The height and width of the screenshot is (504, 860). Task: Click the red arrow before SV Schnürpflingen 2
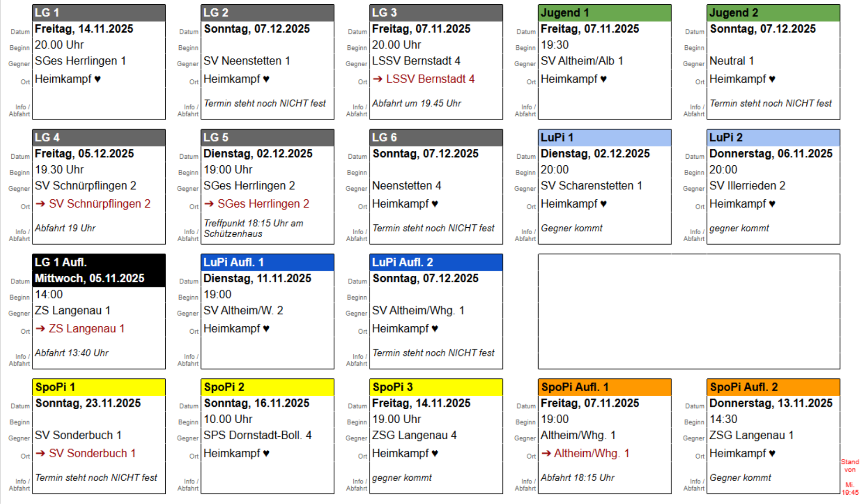tap(41, 204)
